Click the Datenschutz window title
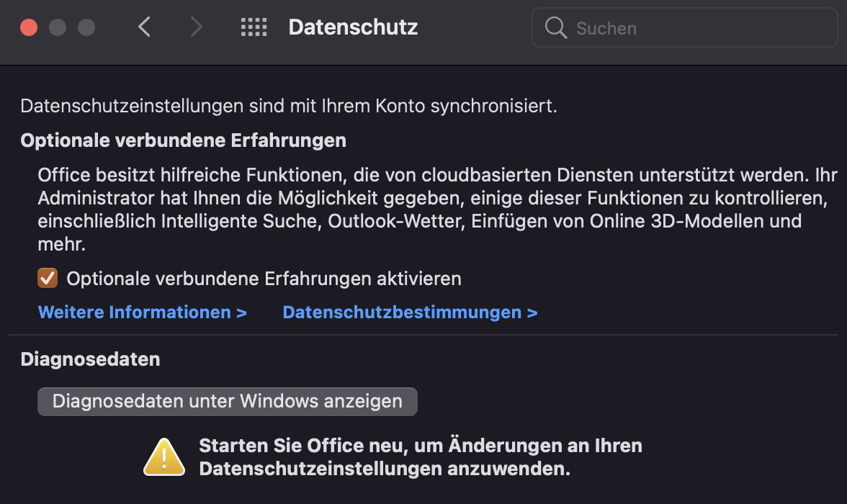Screen dimensions: 847x504 353,27
